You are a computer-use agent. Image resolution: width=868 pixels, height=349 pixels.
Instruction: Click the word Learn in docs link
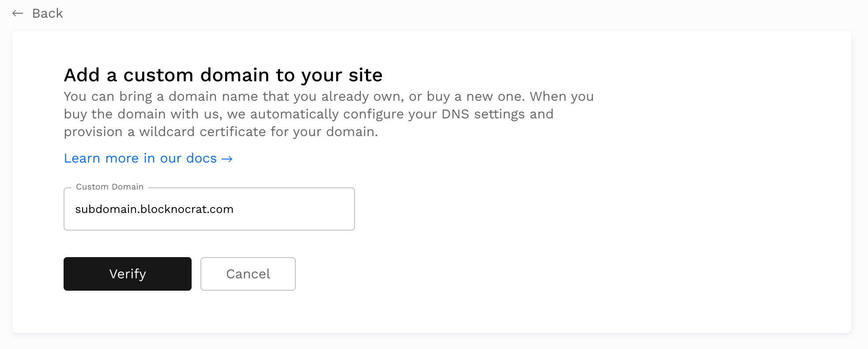pyautogui.click(x=82, y=158)
